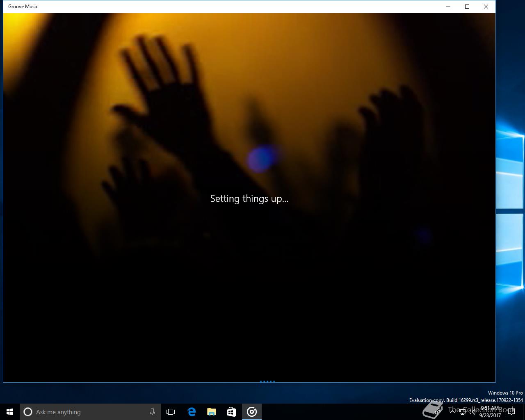525x420 pixels.
Task: Focus the "Ask me anything" search box
Action: click(x=90, y=412)
